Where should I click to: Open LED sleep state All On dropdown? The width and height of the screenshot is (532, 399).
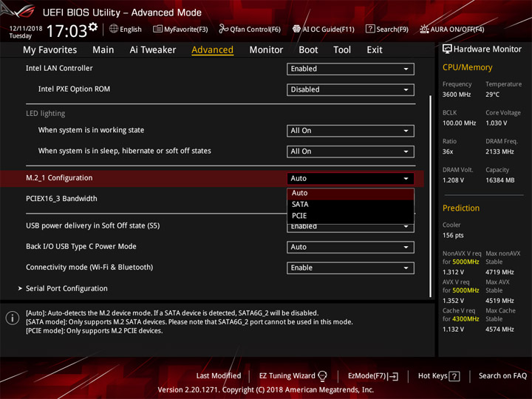coord(350,151)
